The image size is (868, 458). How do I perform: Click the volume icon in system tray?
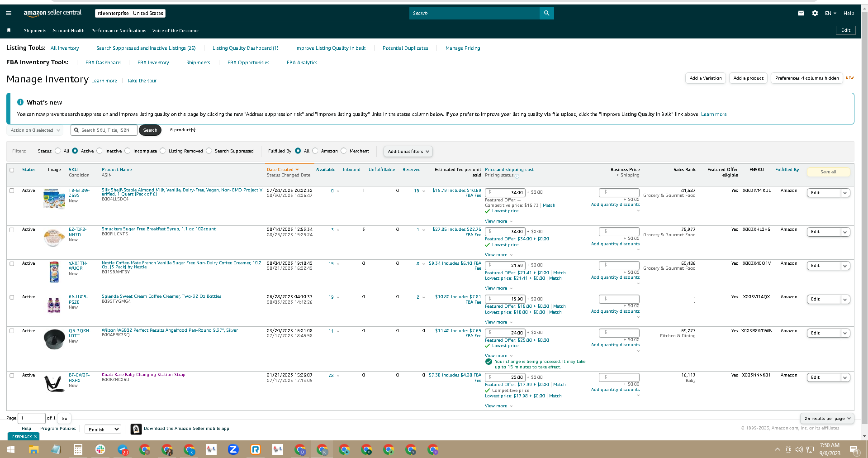[799, 449]
